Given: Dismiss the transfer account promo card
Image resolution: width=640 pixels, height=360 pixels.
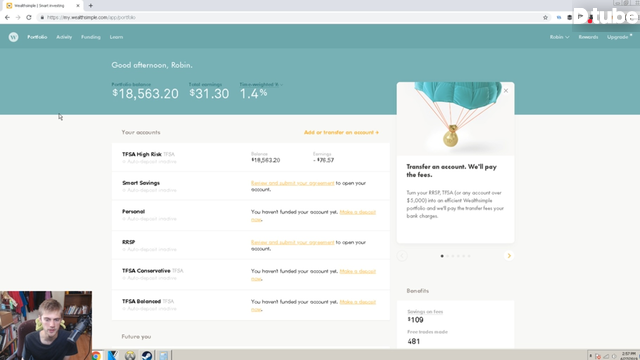Looking at the screenshot, I should [x=506, y=91].
